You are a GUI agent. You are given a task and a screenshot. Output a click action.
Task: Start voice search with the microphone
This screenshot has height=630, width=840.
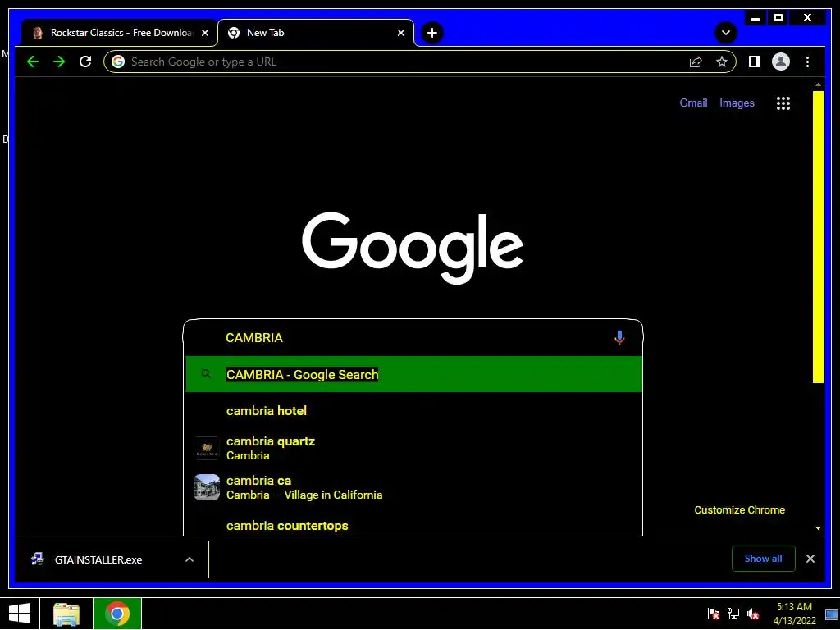pyautogui.click(x=619, y=337)
